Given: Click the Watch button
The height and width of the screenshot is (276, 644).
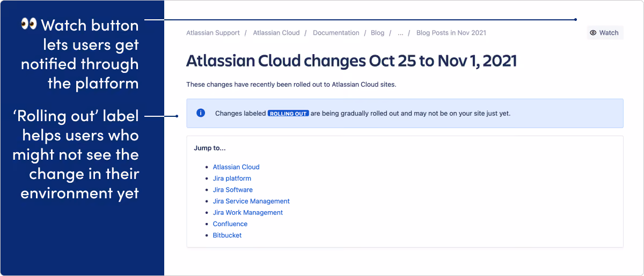Looking at the screenshot, I should click(605, 33).
